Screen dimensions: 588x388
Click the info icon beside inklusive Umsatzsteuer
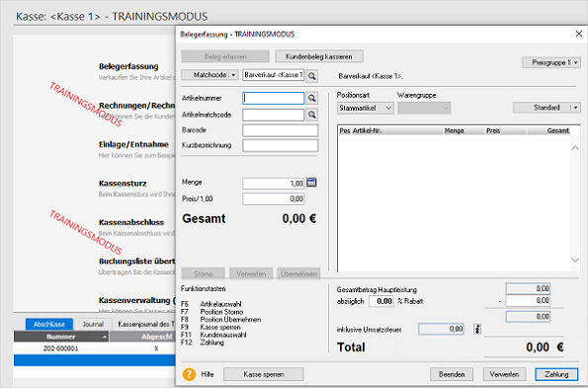(477, 329)
